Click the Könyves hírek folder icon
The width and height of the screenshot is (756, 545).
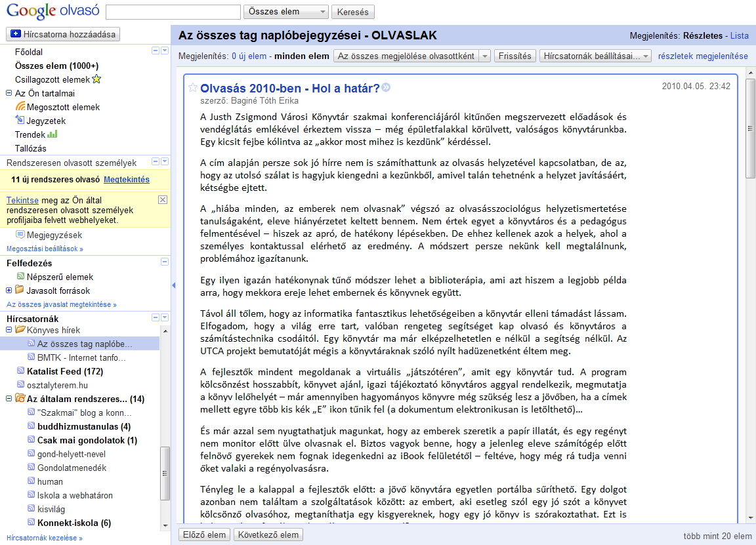20,330
